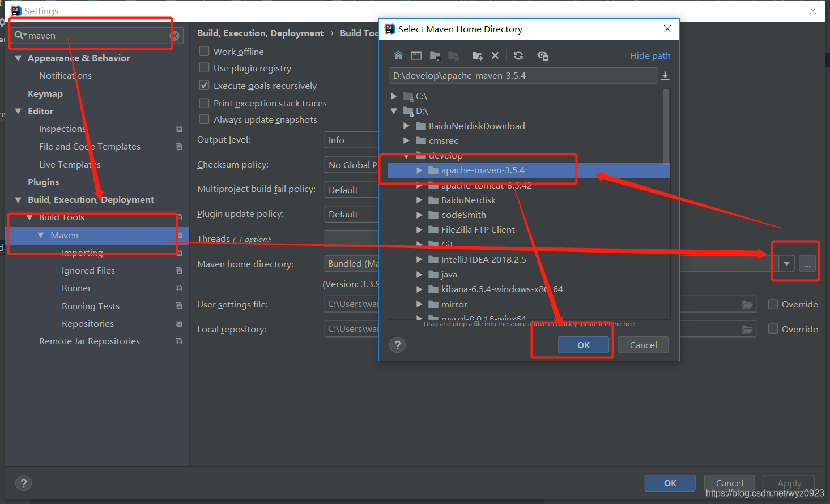Viewport: 830px width, 504px height.
Task: Click the Threads input field
Action: [x=351, y=238]
